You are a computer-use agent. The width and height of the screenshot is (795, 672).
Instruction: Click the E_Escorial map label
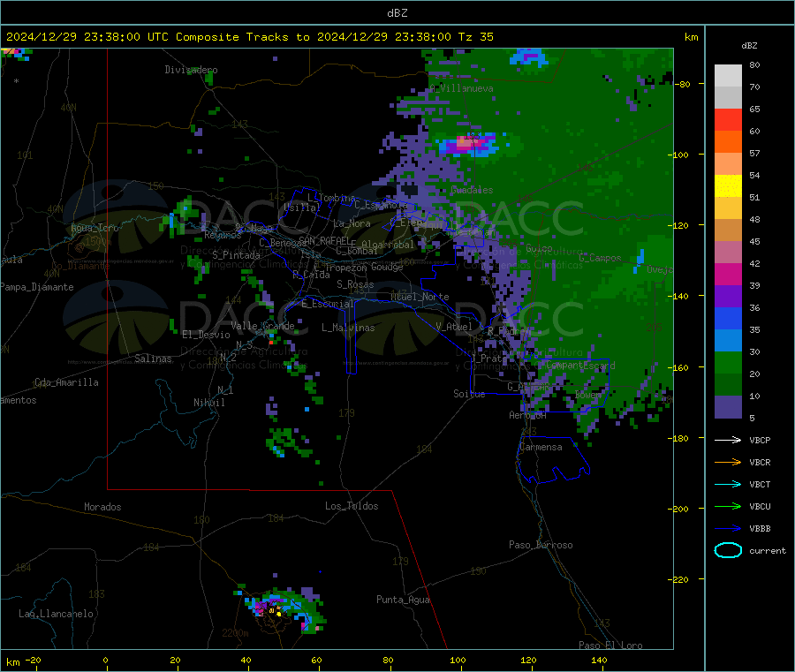[x=328, y=304]
